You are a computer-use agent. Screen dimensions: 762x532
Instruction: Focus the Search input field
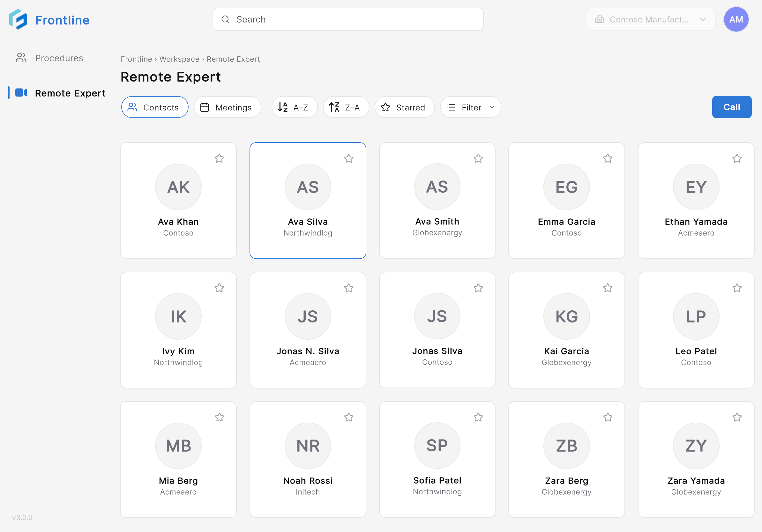pos(348,19)
